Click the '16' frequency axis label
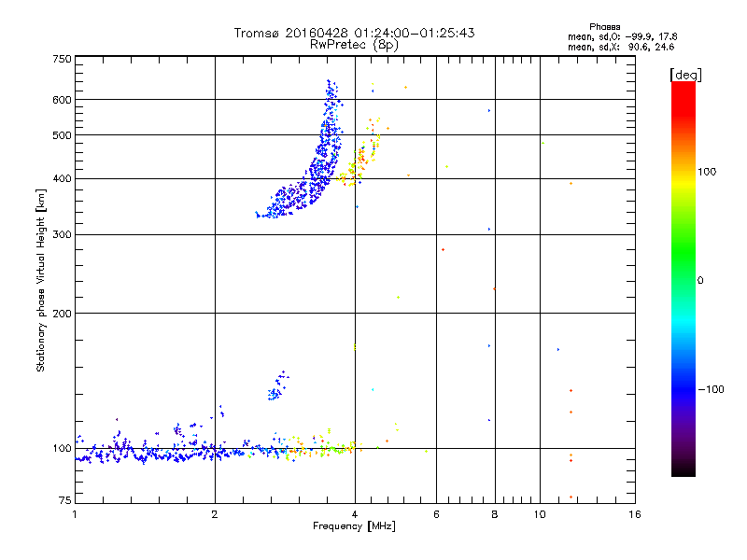The image size is (747, 560). 635,514
